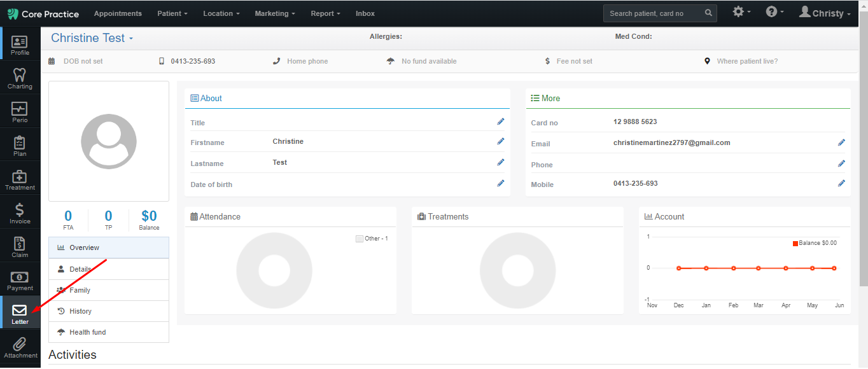Image resolution: width=868 pixels, height=369 pixels.
Task: Open the Marketing menu
Action: point(275,13)
